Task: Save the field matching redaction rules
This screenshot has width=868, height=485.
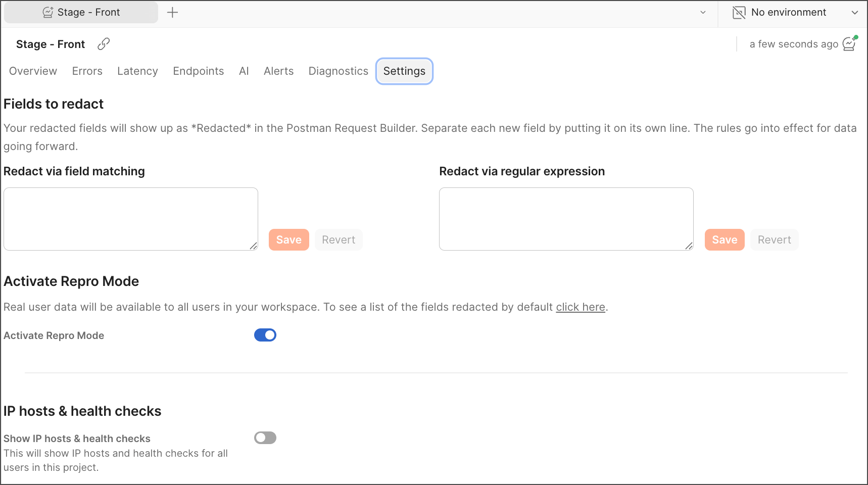Action: click(288, 240)
